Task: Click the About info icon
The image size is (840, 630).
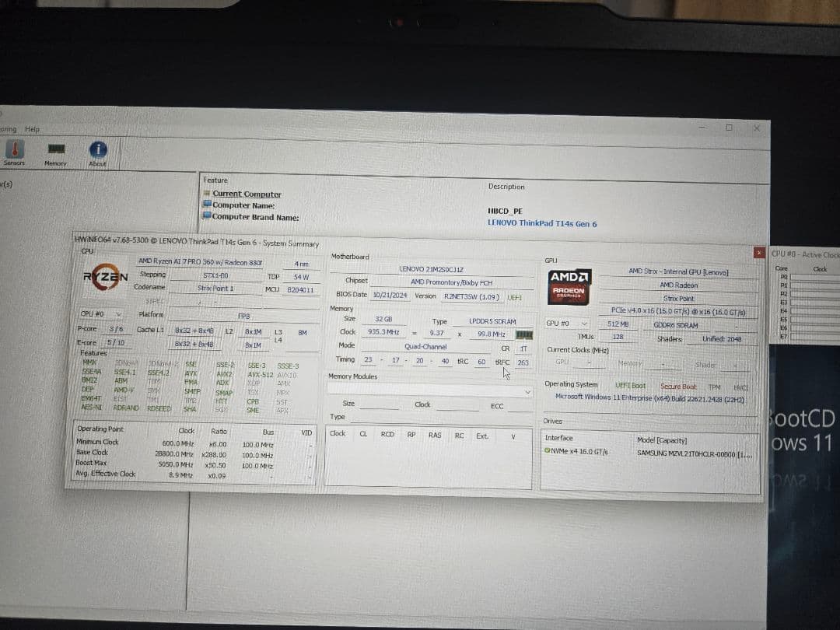Action: pos(97,148)
